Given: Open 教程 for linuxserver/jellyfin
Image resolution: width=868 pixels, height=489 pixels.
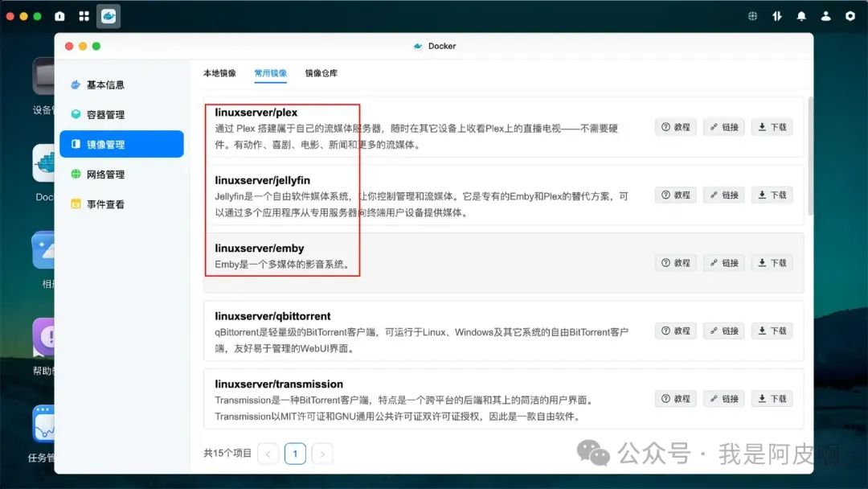Looking at the screenshot, I should (x=675, y=195).
